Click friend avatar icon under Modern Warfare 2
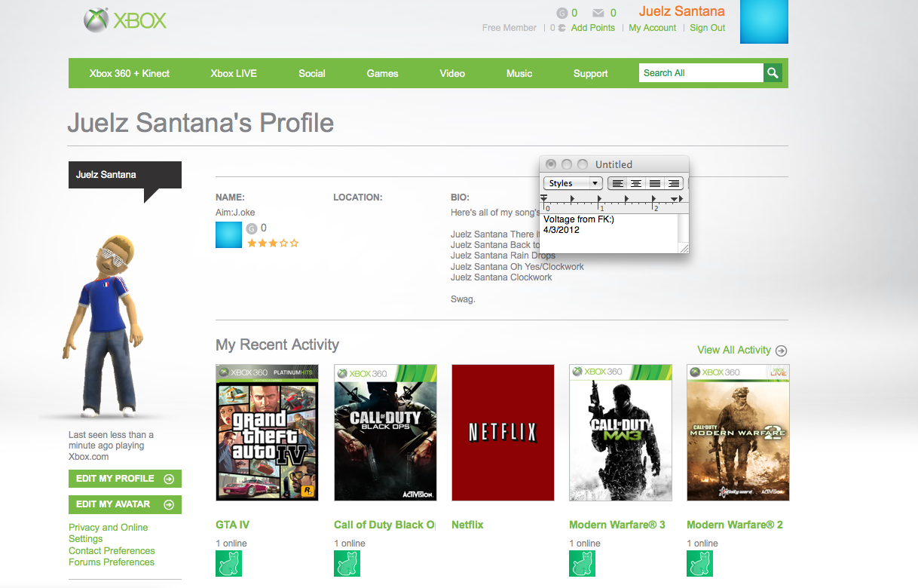918x588 pixels. coord(699,563)
